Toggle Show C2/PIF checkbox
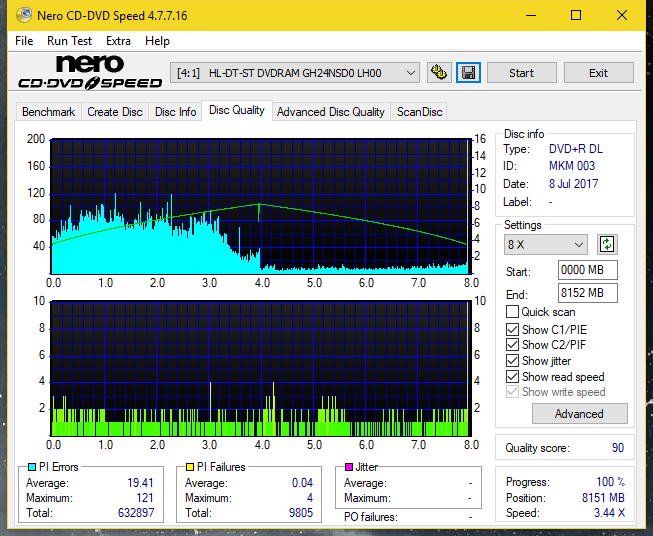 tap(512, 345)
